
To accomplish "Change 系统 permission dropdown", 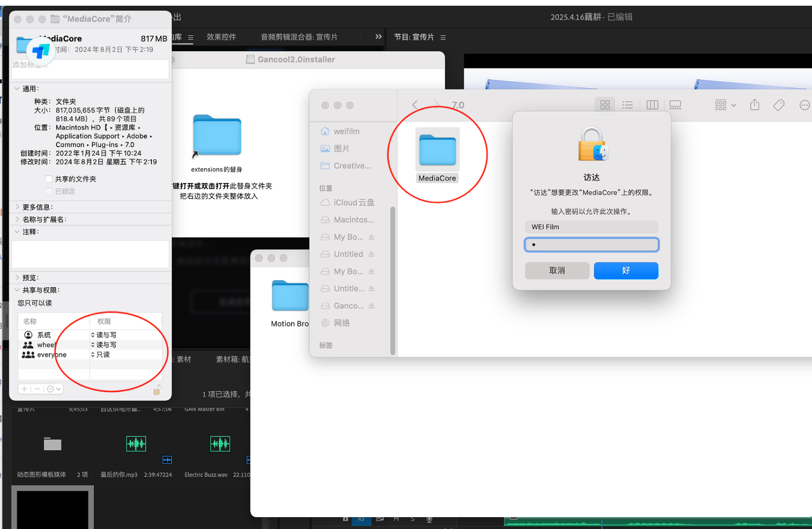I will 104,335.
